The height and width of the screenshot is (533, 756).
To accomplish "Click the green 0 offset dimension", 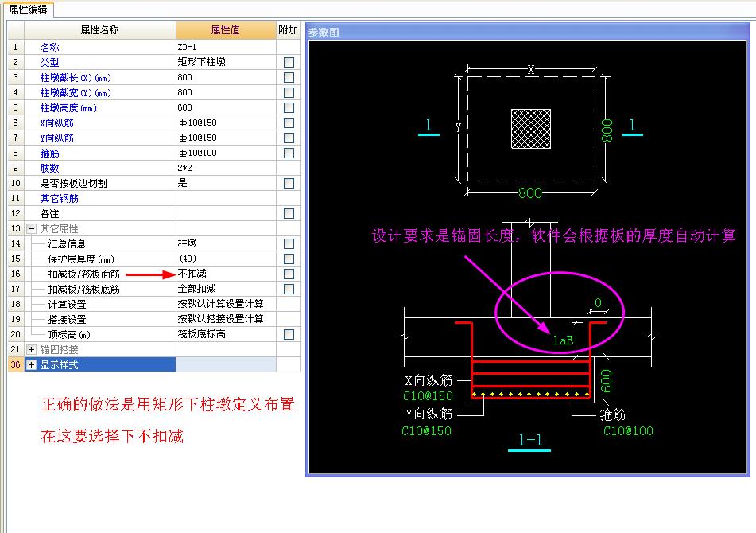I will (598, 303).
